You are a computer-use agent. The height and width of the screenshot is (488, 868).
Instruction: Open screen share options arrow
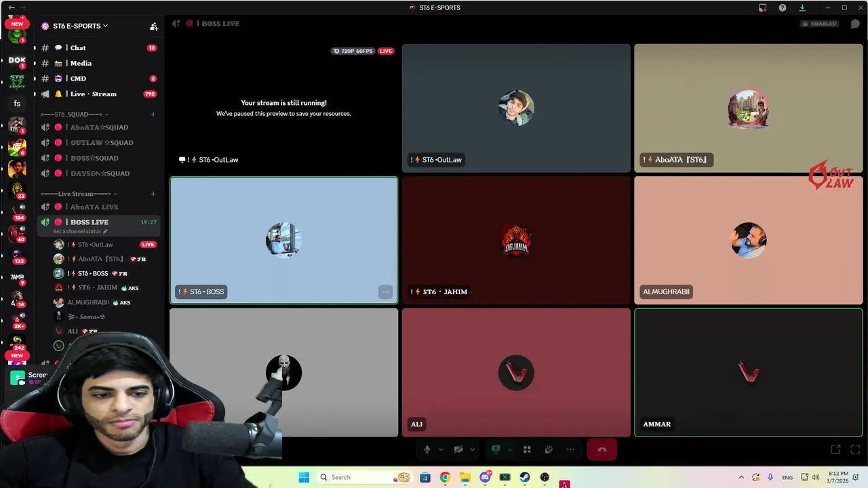click(510, 449)
